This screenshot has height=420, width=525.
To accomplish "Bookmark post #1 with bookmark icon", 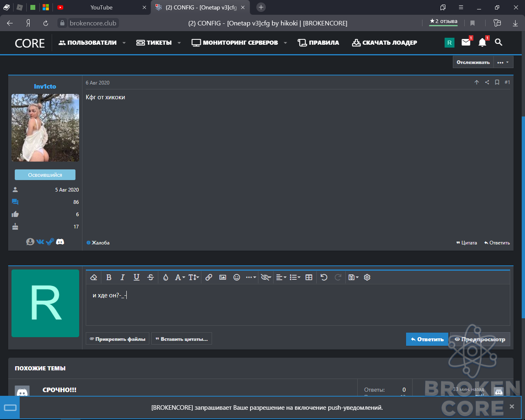I will coord(497,82).
